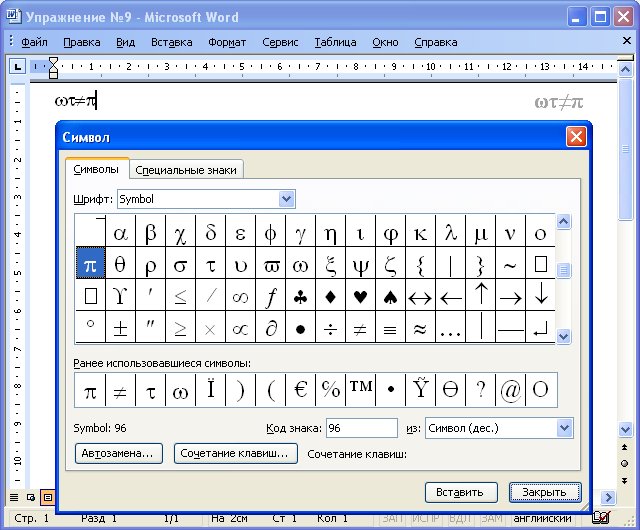Viewport: 640px width, 530px height.
Task: Click the Код знака input field
Action: [x=362, y=428]
